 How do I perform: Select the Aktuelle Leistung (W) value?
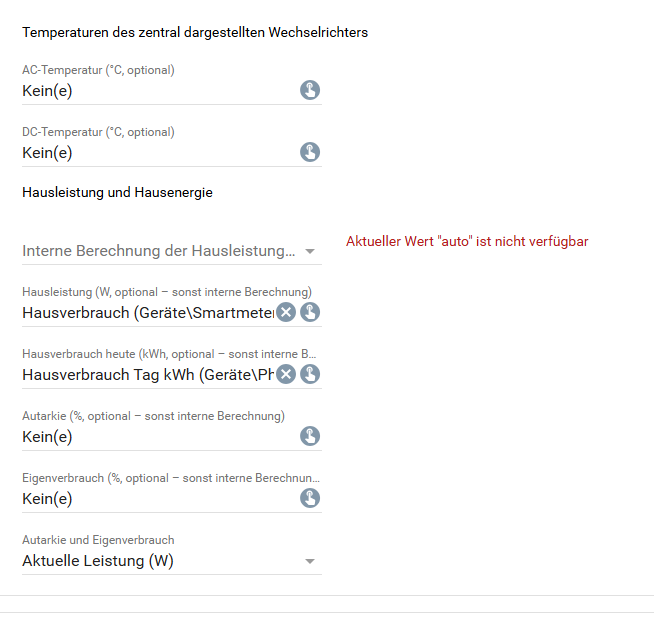(x=98, y=561)
